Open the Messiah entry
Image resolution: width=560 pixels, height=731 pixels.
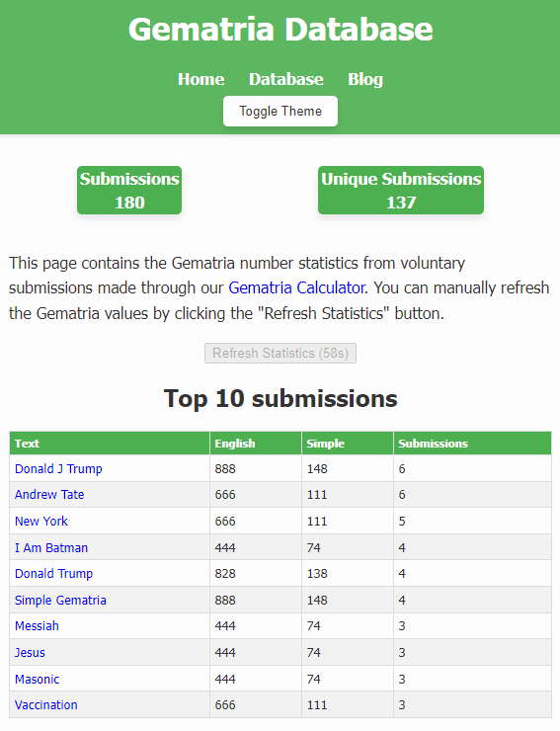[x=37, y=625]
